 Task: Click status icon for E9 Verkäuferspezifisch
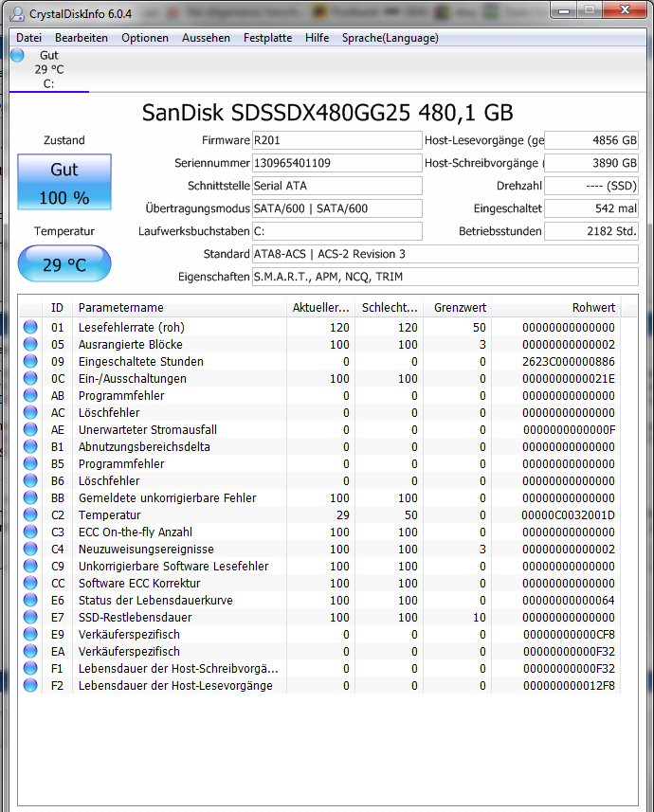coord(30,635)
